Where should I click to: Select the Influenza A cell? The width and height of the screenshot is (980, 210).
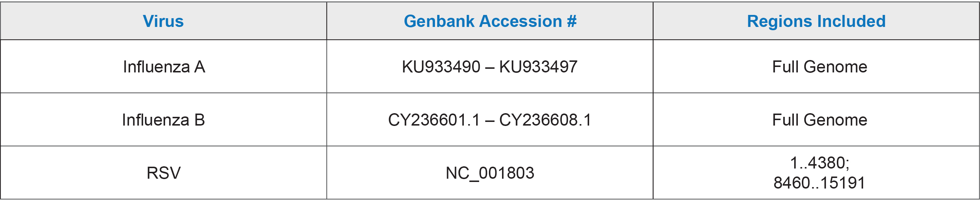164,67
